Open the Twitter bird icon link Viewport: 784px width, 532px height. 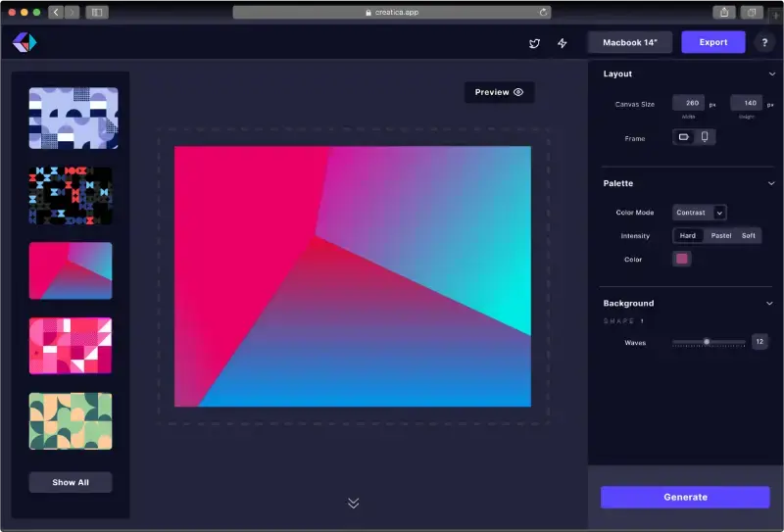point(534,43)
